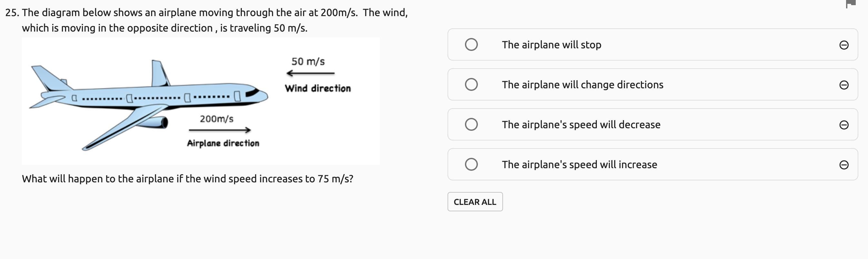Cross out 'The airplane will change directions' option
Screen dimensions: 868x259
coord(844,85)
